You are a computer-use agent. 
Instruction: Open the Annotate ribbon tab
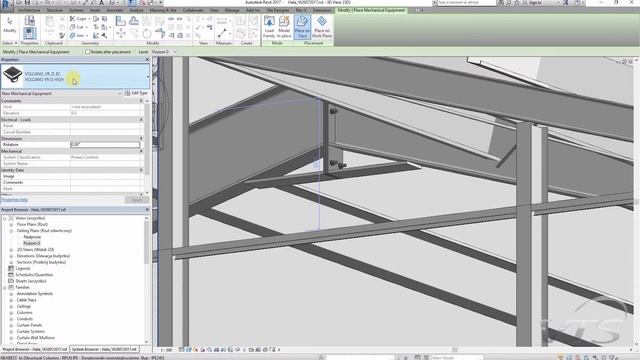coord(115,10)
